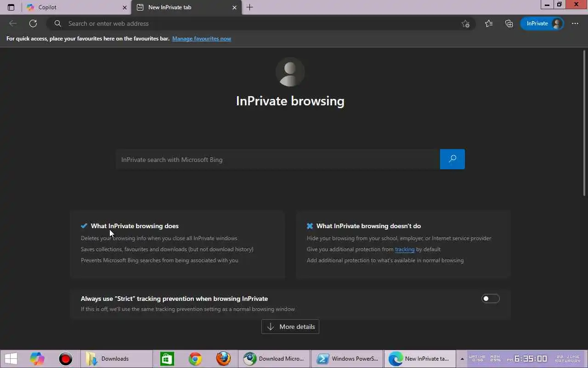Viewport: 588px width, 368px height.
Task: Switch to the Copilot tab
Action: [76, 7]
